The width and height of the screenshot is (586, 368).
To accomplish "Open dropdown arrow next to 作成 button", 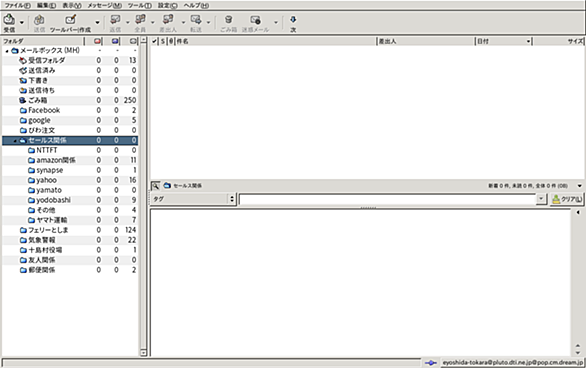I will (98, 22).
